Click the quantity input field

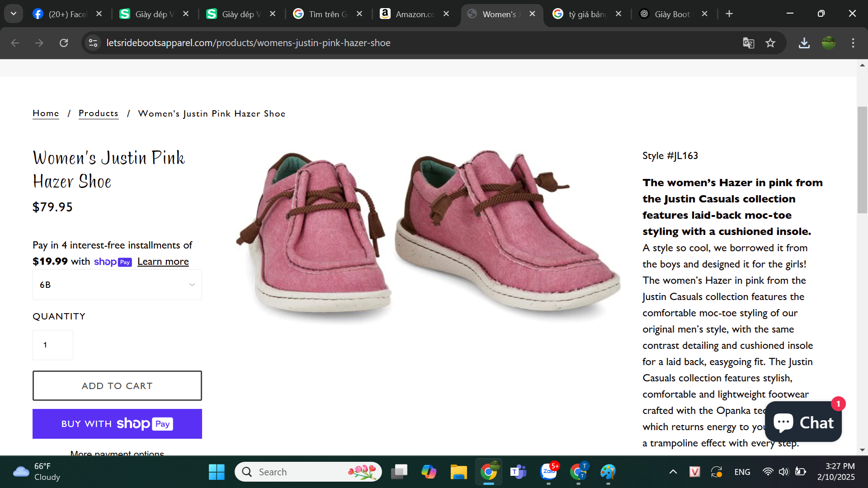pos(53,345)
